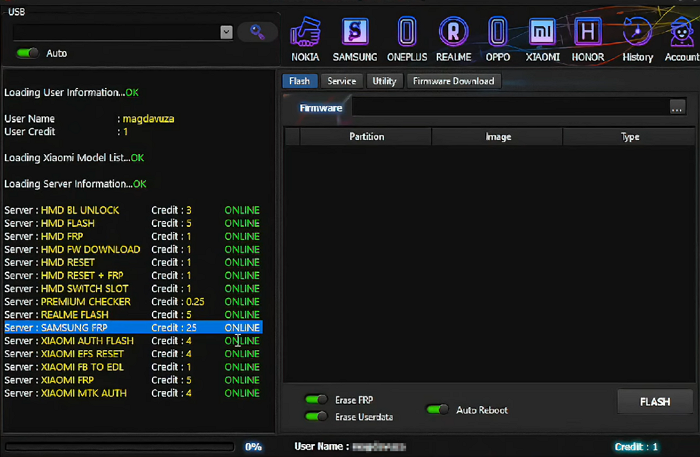Click the Image column header
Screen dimensions: 700x457
click(498, 137)
